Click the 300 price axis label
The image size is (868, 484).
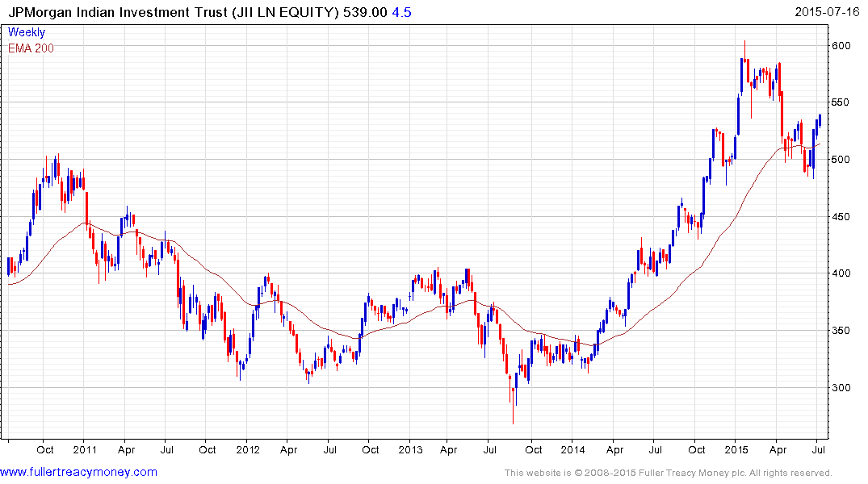841,388
